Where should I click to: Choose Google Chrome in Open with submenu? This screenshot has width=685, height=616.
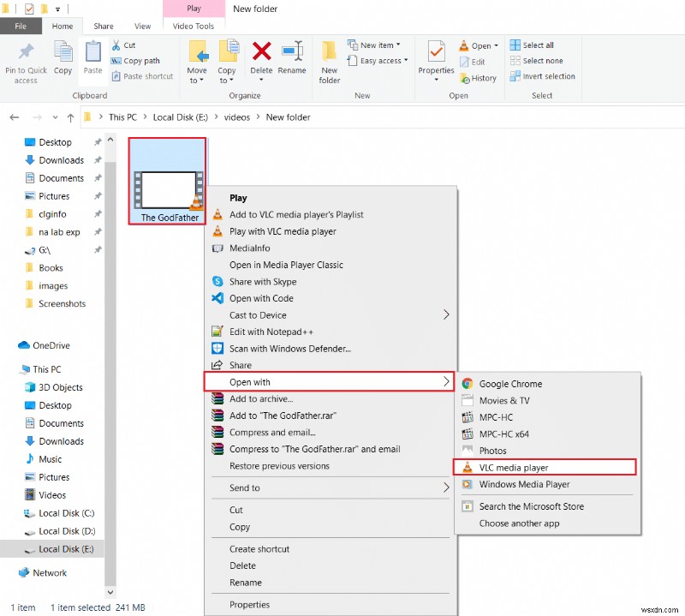point(547,384)
